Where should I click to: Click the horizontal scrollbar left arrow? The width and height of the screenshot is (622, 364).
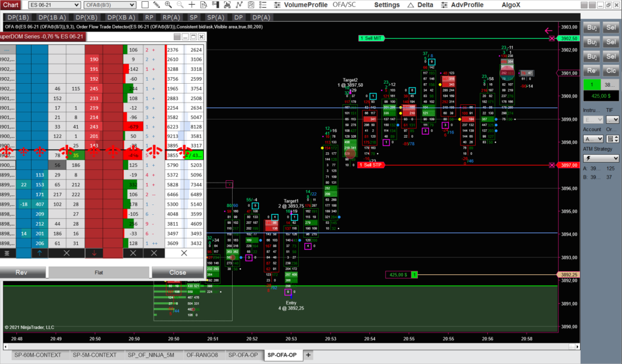[x=5, y=346]
